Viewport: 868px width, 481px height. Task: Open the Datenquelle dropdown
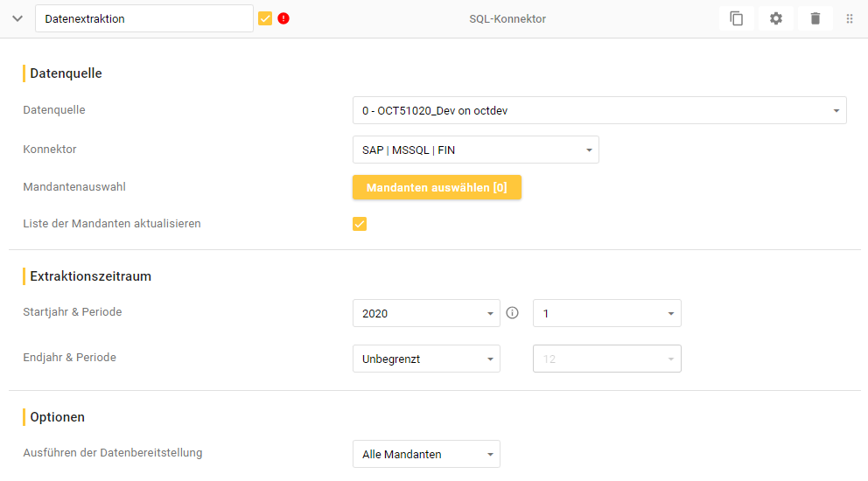(x=598, y=110)
